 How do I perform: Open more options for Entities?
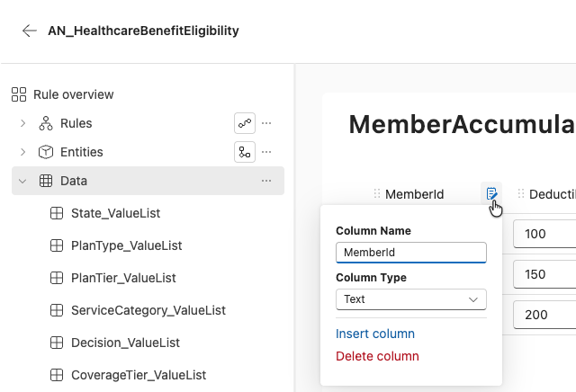tap(266, 152)
